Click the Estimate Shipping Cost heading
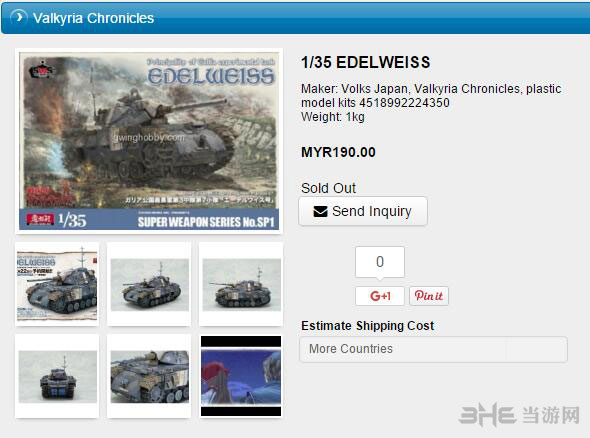This screenshot has width=590, height=438. tap(368, 325)
